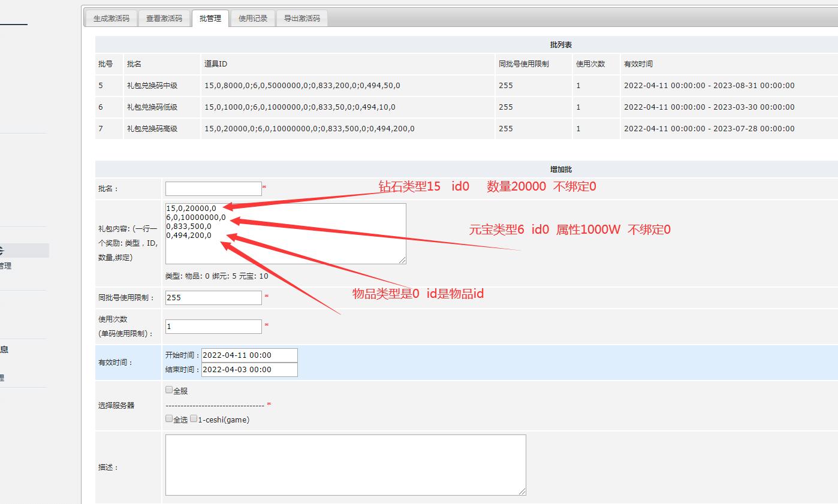Click the highlighted sidebar menu item

[24, 251]
